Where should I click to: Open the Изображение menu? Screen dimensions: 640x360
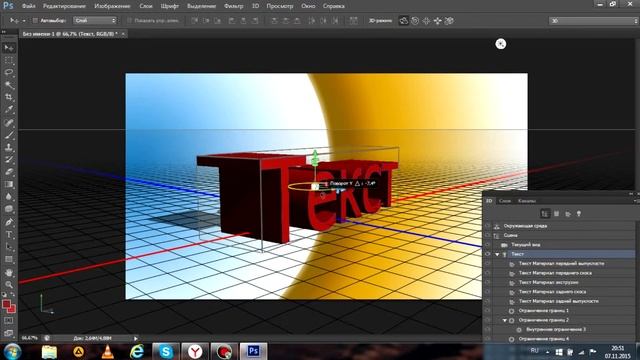point(112,6)
